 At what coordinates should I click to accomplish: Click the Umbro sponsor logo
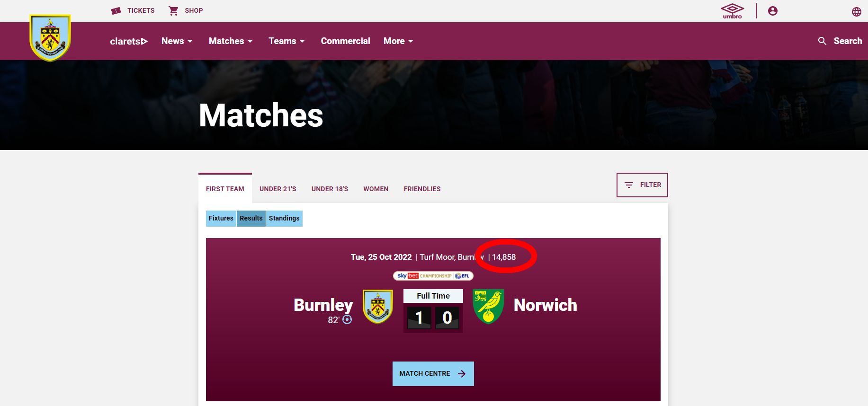(x=732, y=11)
